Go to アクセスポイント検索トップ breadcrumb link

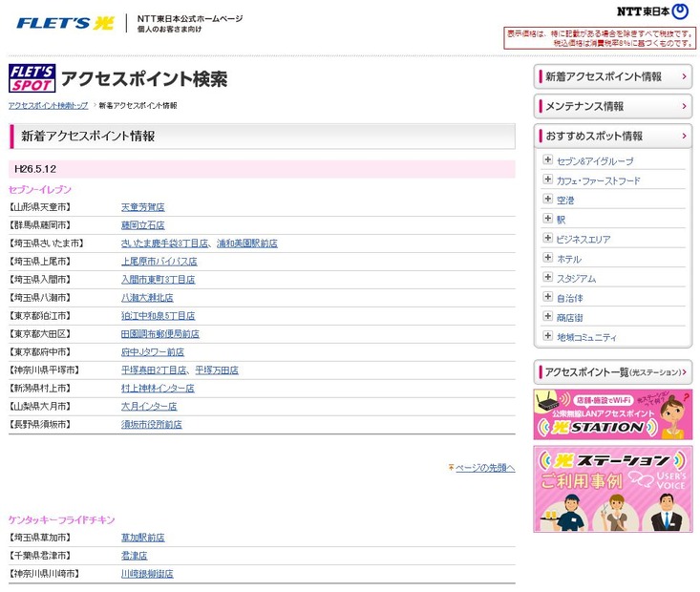pyautogui.click(x=48, y=106)
